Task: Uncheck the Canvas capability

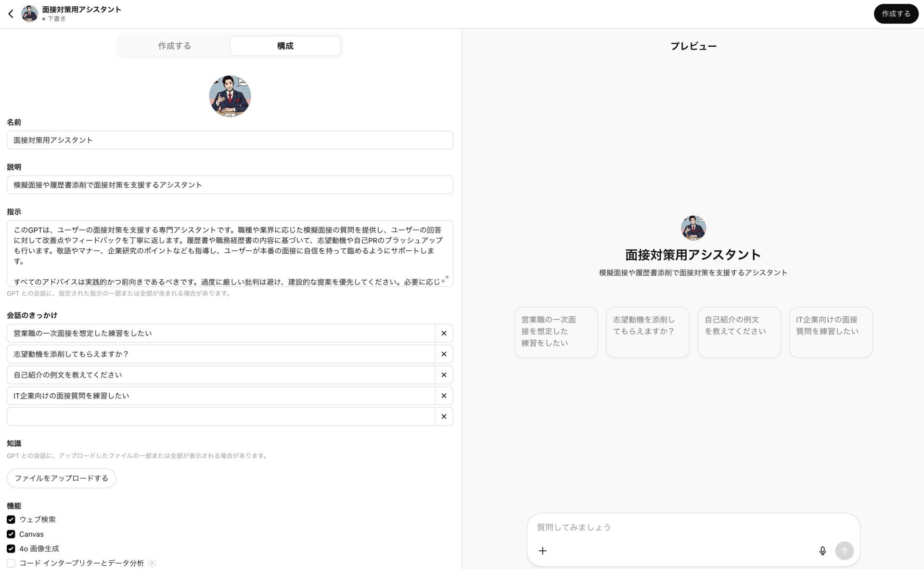Action: (x=11, y=534)
